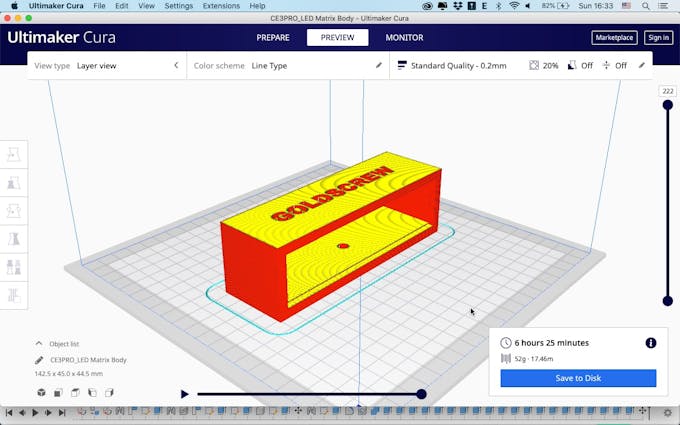The image size is (680, 425).
Task: Switch to front view cube icon
Action: (x=58, y=392)
